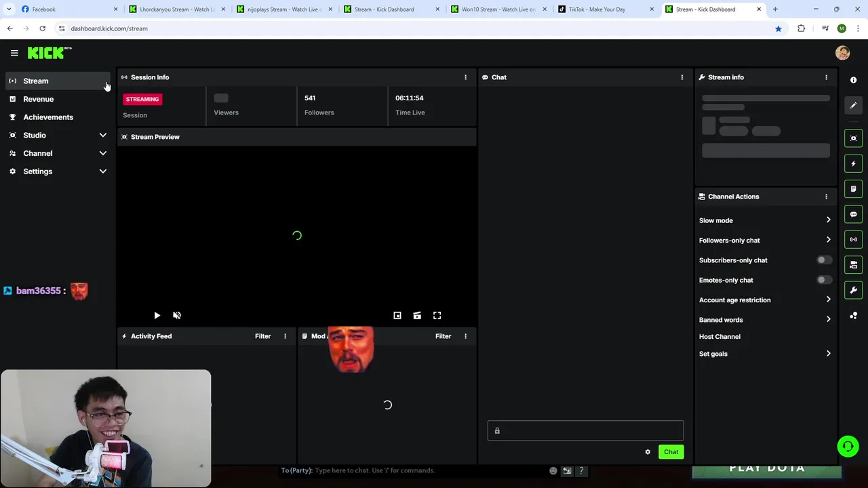Switch to the Lhorckanyou Stream tab
The image size is (868, 488).
click(176, 9)
